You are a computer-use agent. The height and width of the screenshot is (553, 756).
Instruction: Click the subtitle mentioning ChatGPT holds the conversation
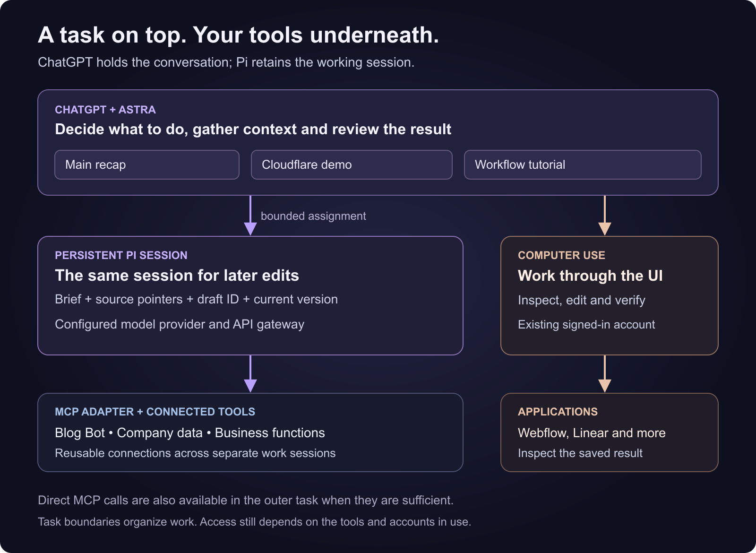[x=226, y=62]
